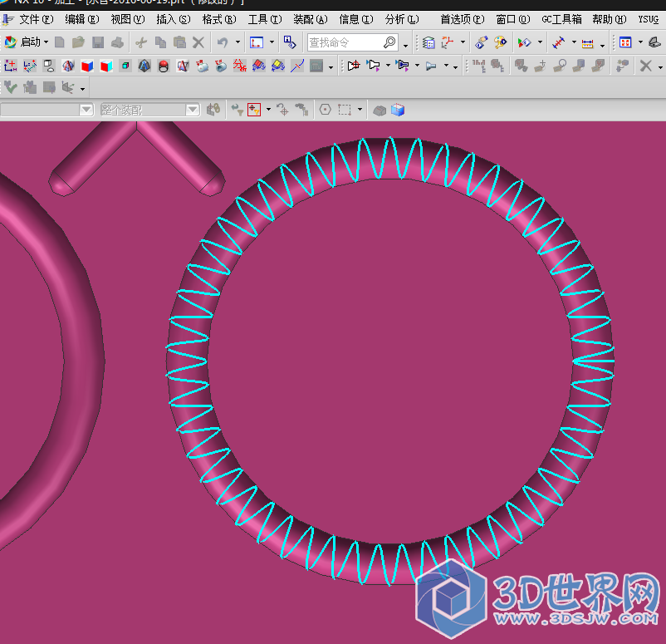Screen dimensions: 666x644
Task: Expand the arrow beside the large grey X
Action: coord(660,66)
